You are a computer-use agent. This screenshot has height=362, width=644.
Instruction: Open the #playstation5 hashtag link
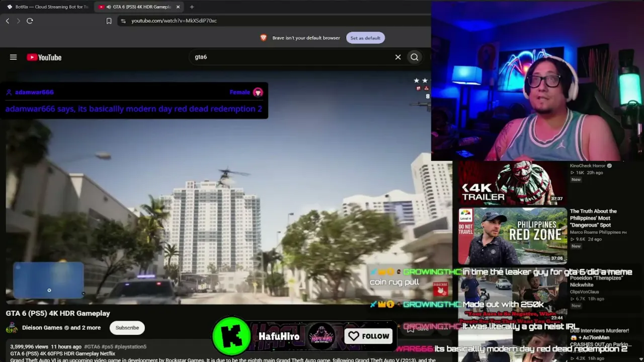point(130,347)
